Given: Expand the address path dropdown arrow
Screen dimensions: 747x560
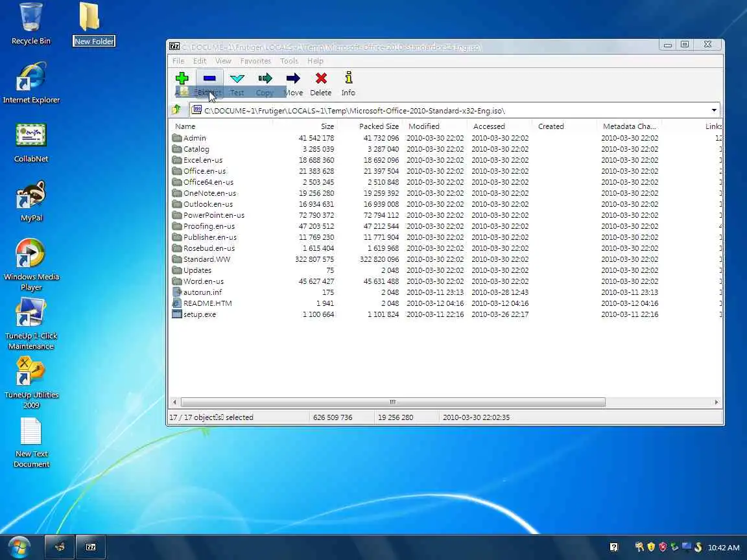Looking at the screenshot, I should 714,110.
